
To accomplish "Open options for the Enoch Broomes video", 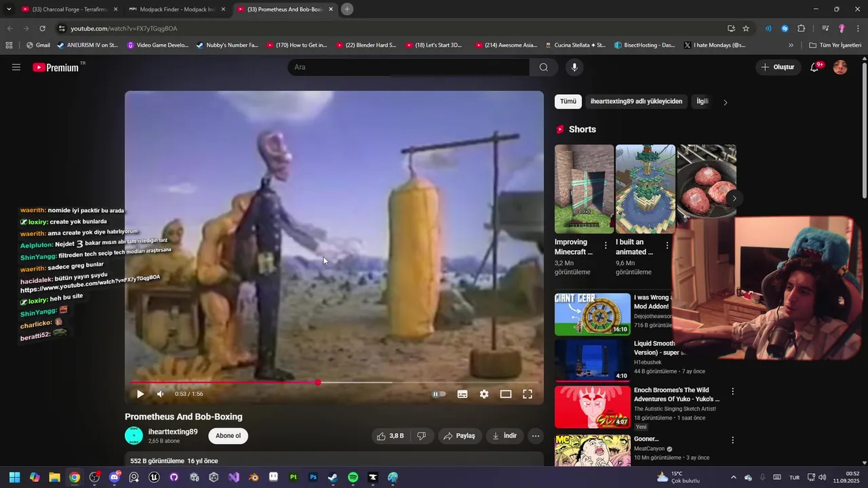I will click(x=732, y=392).
